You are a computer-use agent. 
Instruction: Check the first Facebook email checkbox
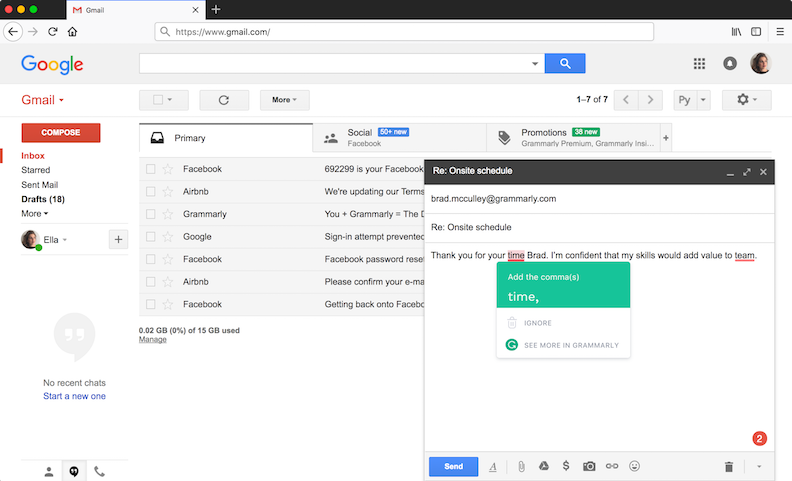click(151, 169)
